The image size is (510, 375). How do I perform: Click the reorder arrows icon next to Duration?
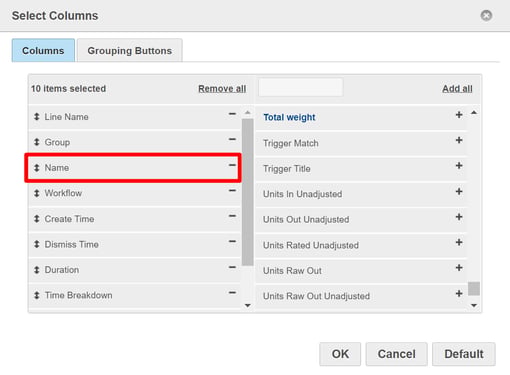click(37, 270)
